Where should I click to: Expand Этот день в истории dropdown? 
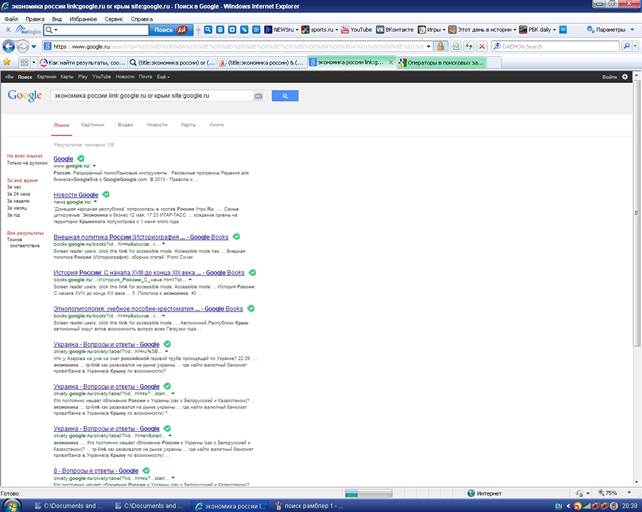(x=515, y=30)
